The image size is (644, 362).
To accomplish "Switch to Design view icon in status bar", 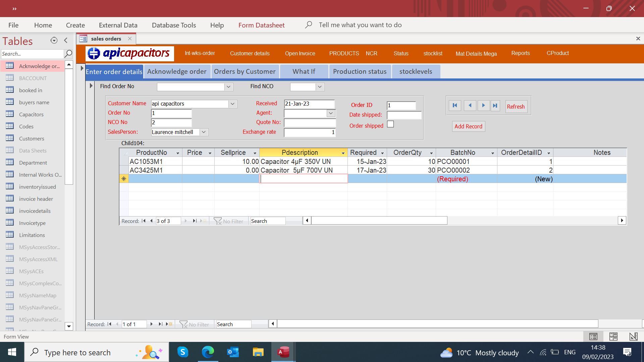I will (633, 336).
